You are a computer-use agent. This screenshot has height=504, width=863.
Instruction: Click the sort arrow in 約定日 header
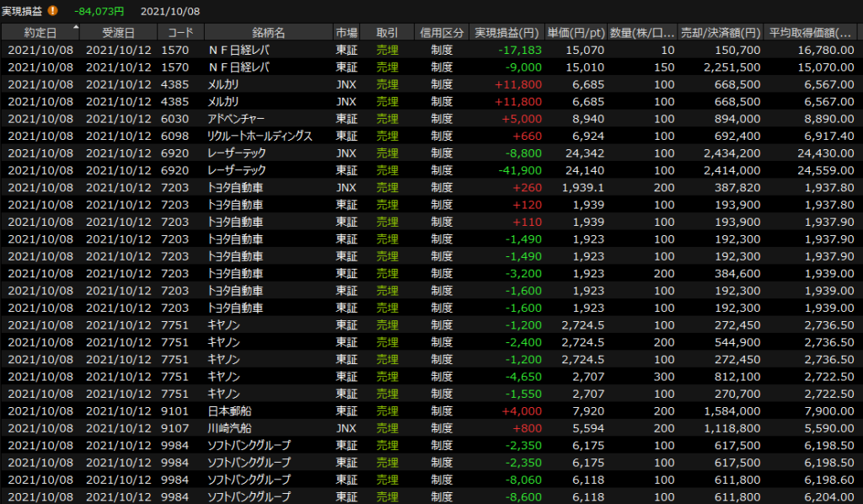77,28
